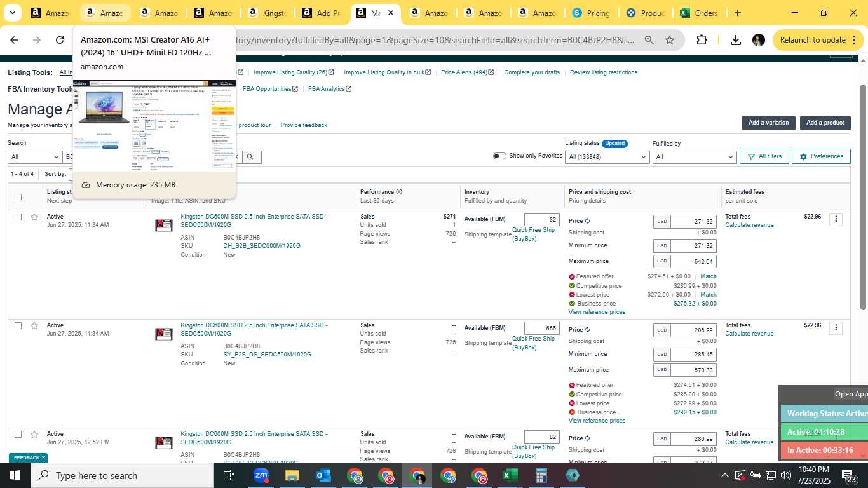Viewport: 868px width, 488px height.
Task: Open the All filters button
Action: point(764,156)
